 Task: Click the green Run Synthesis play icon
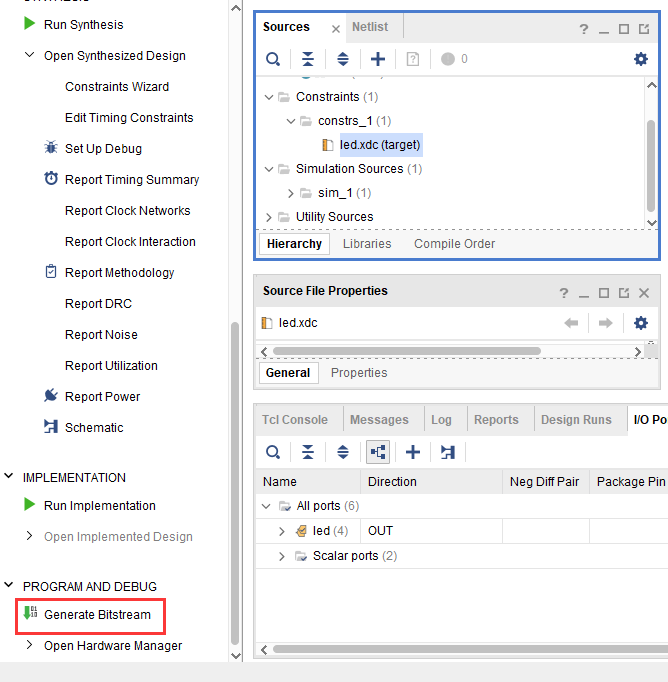point(29,23)
